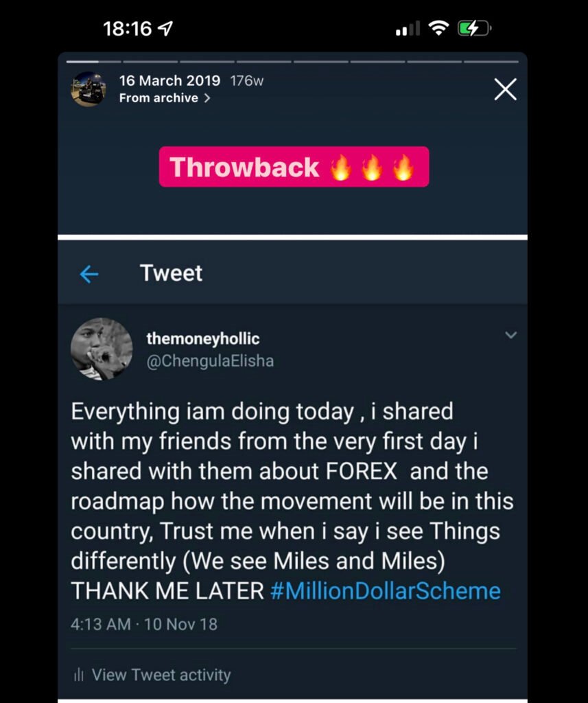Click the location arrow in status bar

[165, 29]
